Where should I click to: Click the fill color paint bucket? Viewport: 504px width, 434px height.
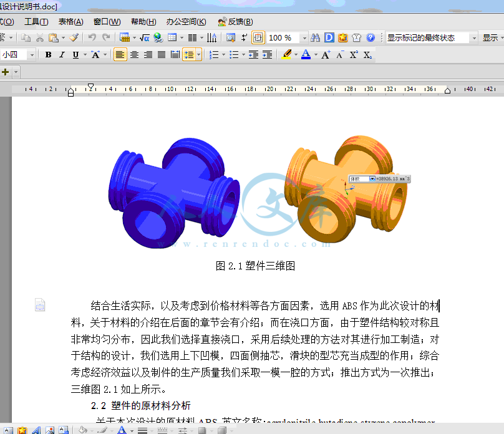[83, 430]
